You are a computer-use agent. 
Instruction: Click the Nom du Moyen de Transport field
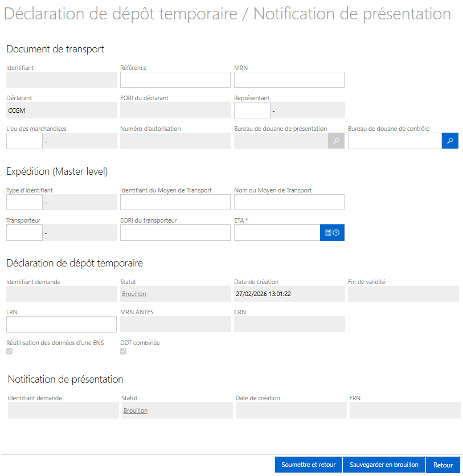[x=289, y=202]
